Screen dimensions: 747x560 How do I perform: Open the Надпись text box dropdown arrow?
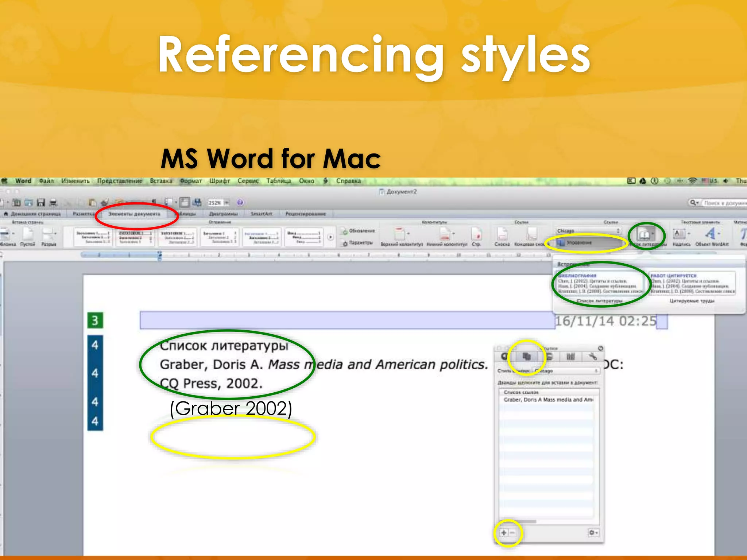(x=689, y=233)
